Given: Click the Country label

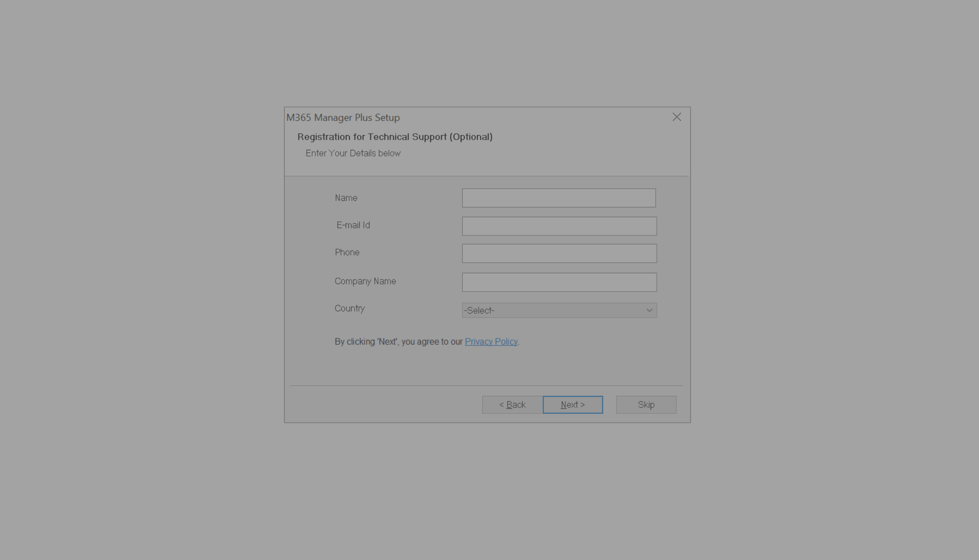Looking at the screenshot, I should coord(349,309).
